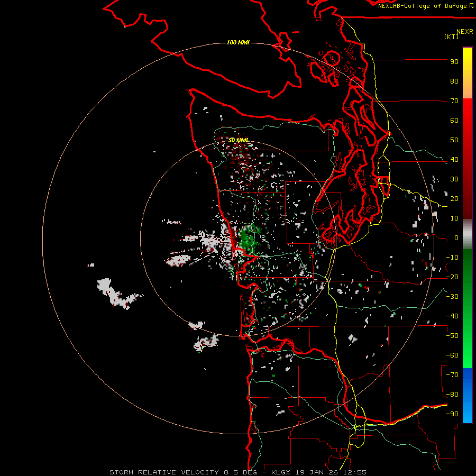Select the 30 value on velocity scale
The height and width of the screenshot is (476, 476).
coord(454,179)
